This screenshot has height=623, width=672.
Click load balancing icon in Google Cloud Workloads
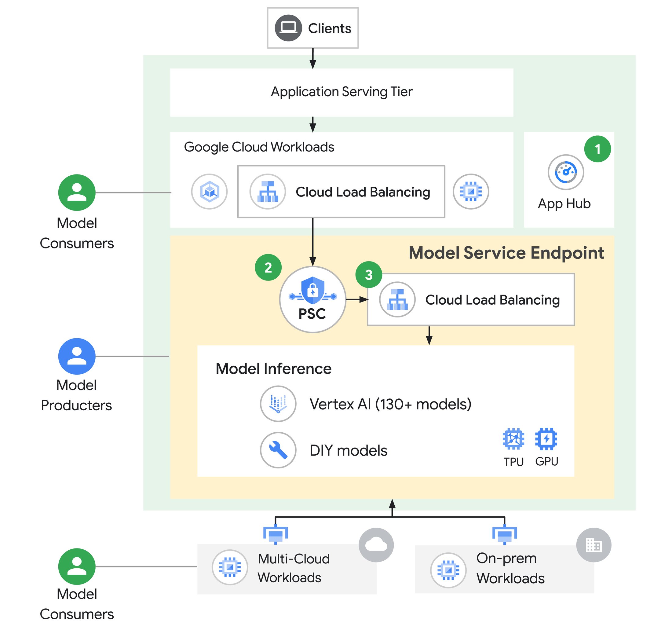tap(268, 192)
